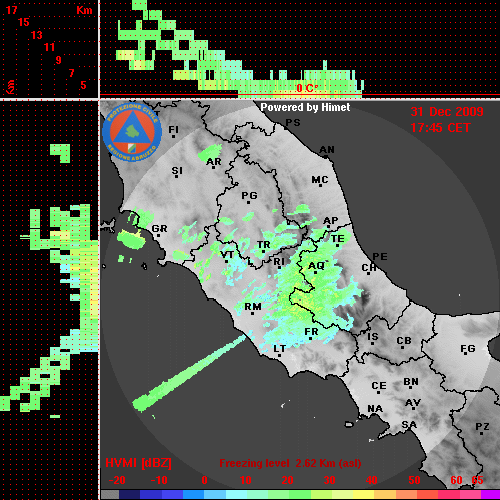
Task: Click the 17 Km altitude scale label
Action: (x=11, y=10)
